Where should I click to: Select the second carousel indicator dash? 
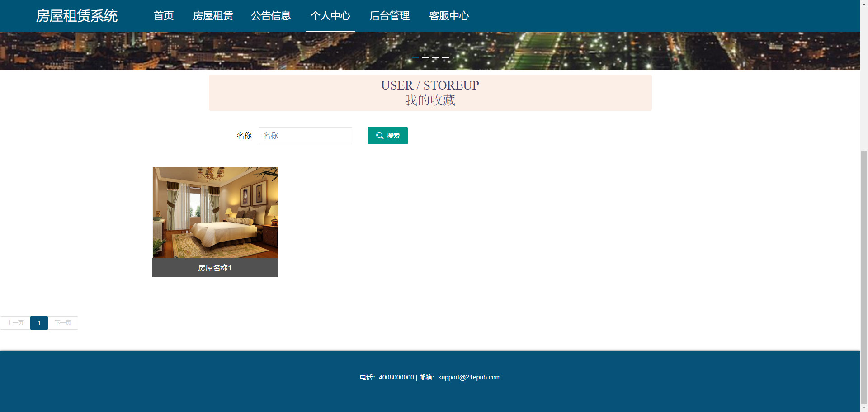[x=425, y=57]
